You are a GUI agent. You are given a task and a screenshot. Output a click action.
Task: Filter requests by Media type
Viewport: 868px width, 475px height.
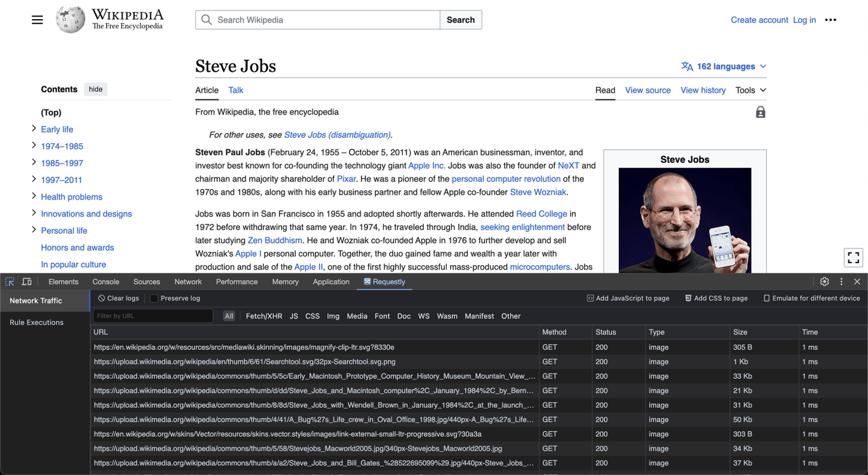pyautogui.click(x=356, y=316)
